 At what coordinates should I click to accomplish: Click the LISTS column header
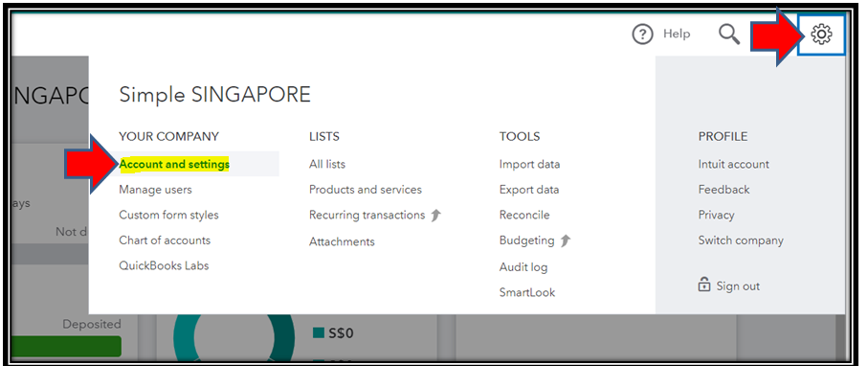[324, 136]
